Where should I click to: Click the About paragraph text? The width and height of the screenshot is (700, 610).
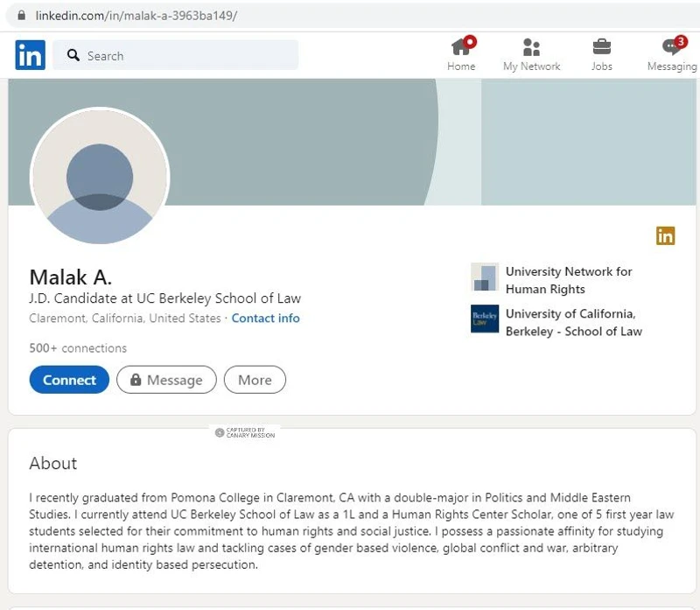(352, 531)
